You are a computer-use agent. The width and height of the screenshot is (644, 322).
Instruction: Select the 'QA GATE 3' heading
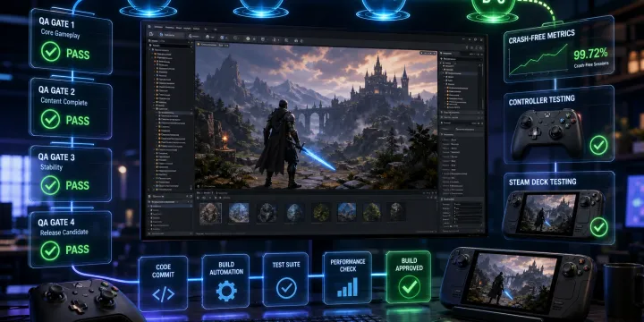56,157
